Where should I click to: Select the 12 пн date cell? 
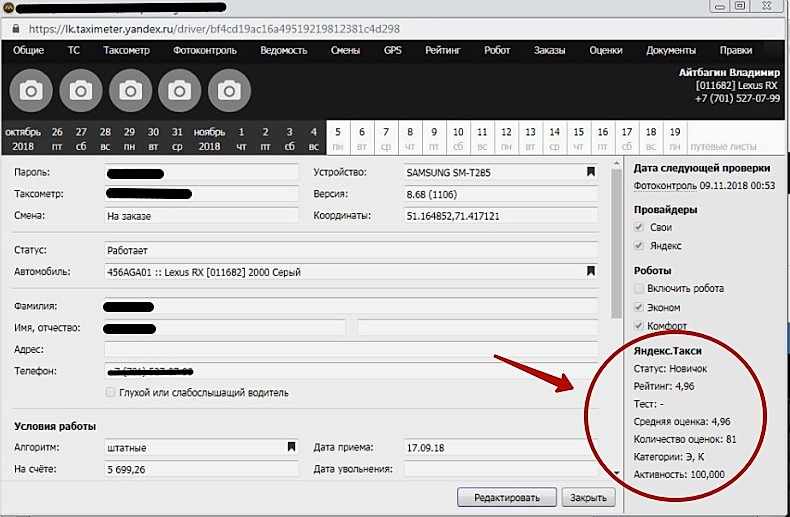pyautogui.click(x=506, y=139)
